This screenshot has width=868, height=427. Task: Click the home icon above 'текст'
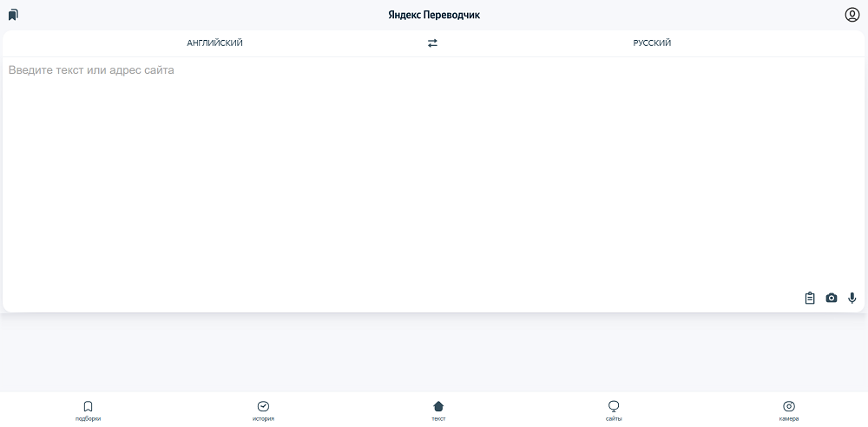point(438,406)
